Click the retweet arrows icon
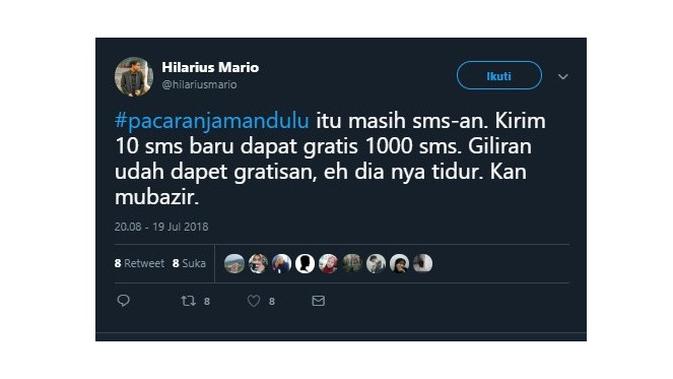673x379 pixels. point(188,301)
